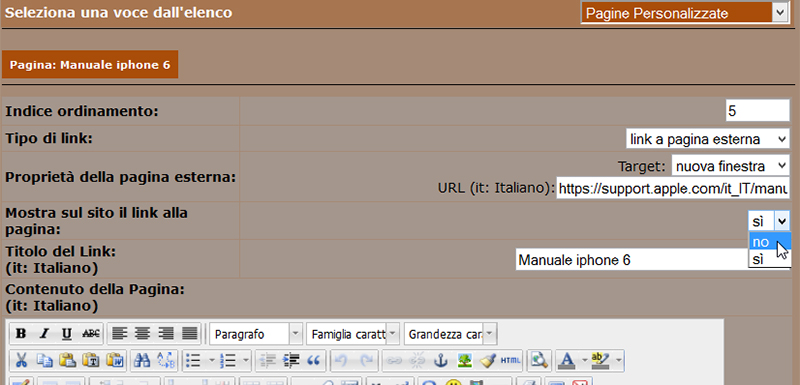800x385 pixels.
Task: Apply italic formatting
Action: (x=44, y=334)
